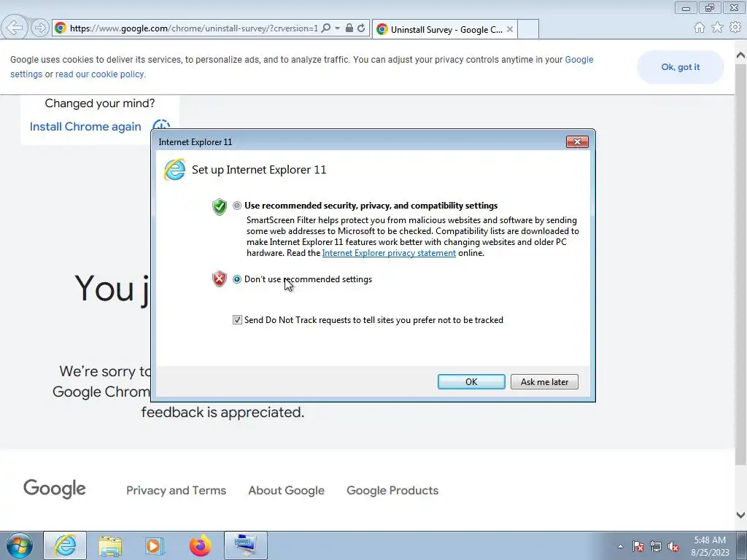Close the Internet Explorer 11 dialog
The image size is (747, 560).
[x=577, y=142]
